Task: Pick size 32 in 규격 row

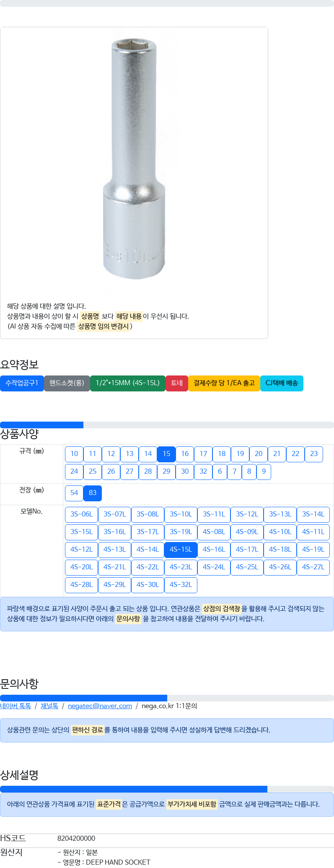Action: [x=203, y=472]
